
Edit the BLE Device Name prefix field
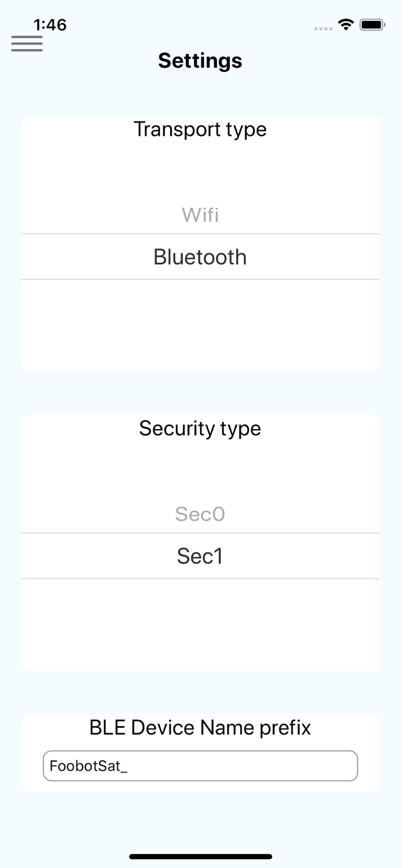pyautogui.click(x=200, y=766)
